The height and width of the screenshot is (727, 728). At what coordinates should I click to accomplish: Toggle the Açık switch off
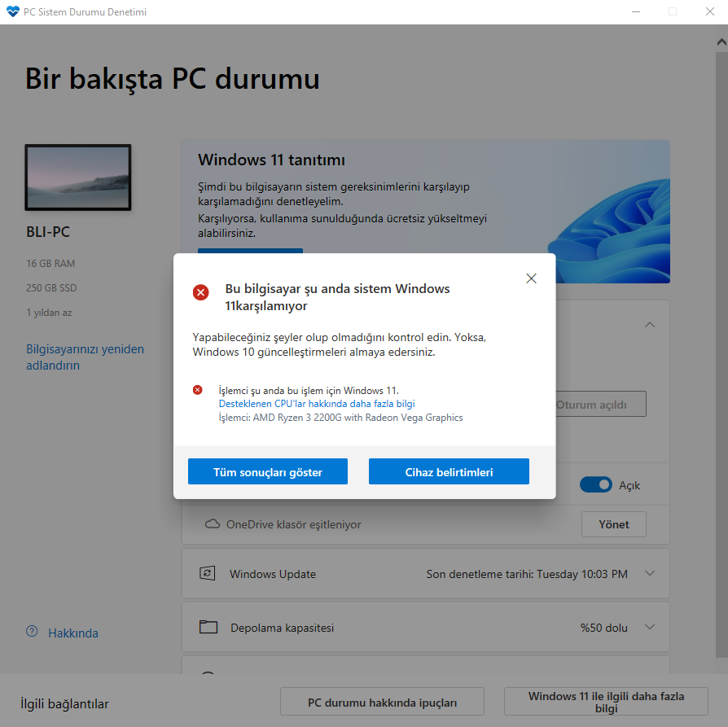tap(596, 484)
